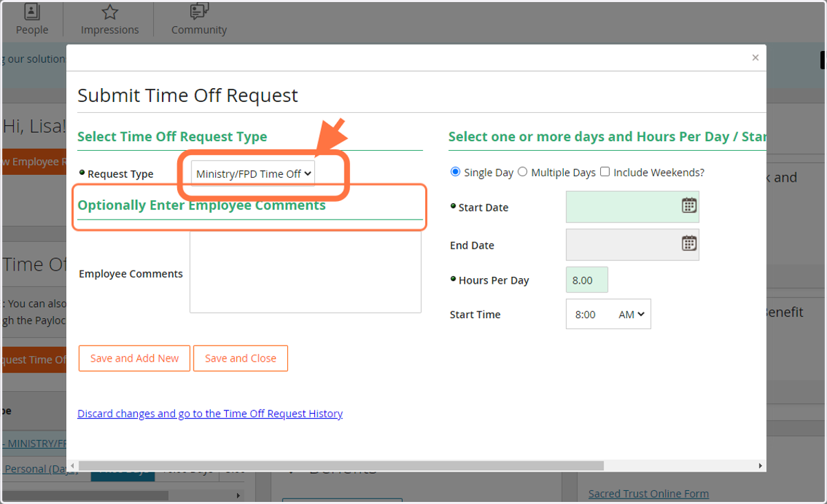Click the Employee Comments label
827x504 pixels.
coord(131,273)
